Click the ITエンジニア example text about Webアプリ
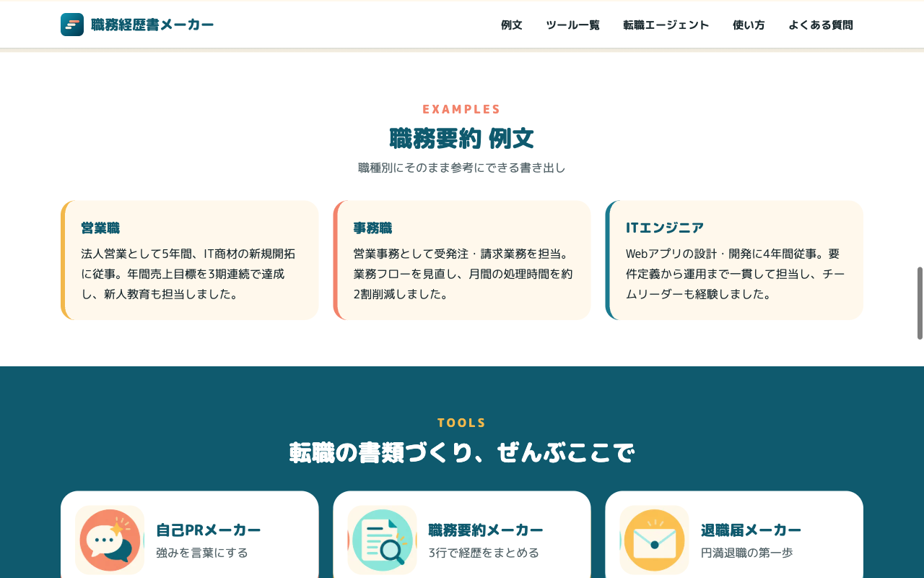This screenshot has width=924, height=578. point(735,275)
